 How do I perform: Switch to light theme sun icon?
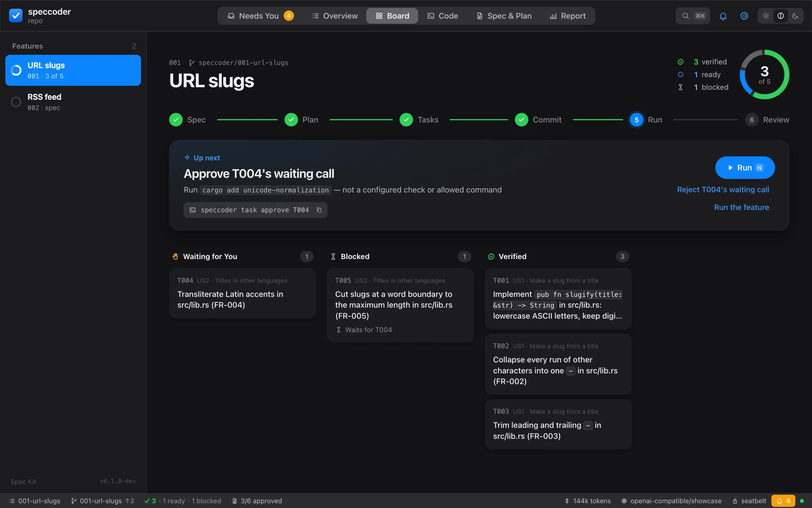click(766, 16)
